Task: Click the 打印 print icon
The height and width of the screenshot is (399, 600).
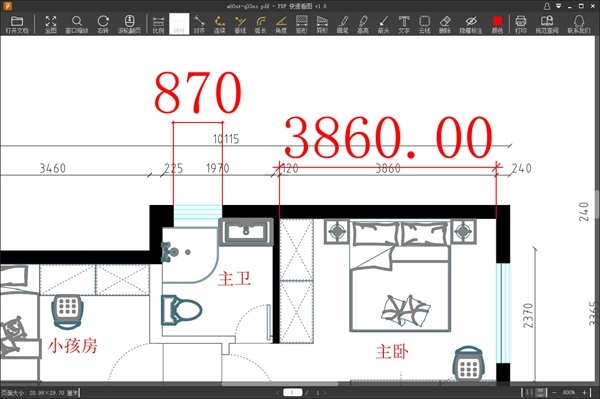Action: click(x=521, y=24)
